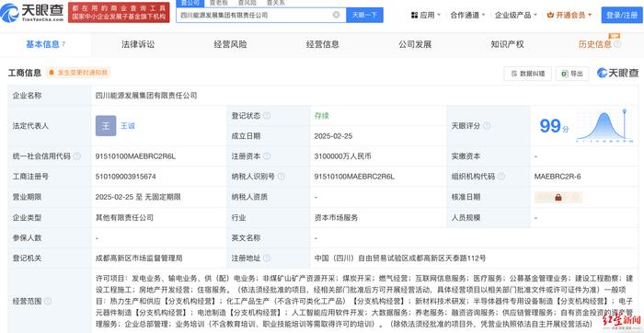
Task: Click the help icon beside 注册资本
Action: pos(267,156)
